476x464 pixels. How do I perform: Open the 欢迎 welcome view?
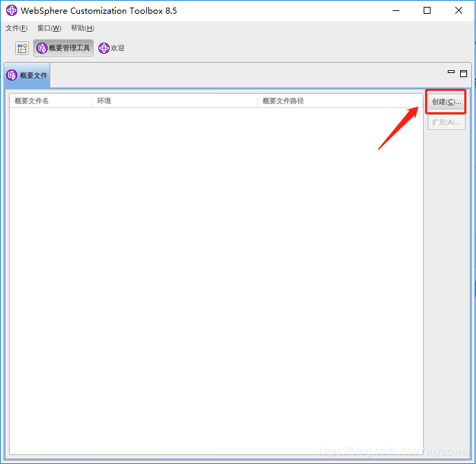(x=112, y=48)
